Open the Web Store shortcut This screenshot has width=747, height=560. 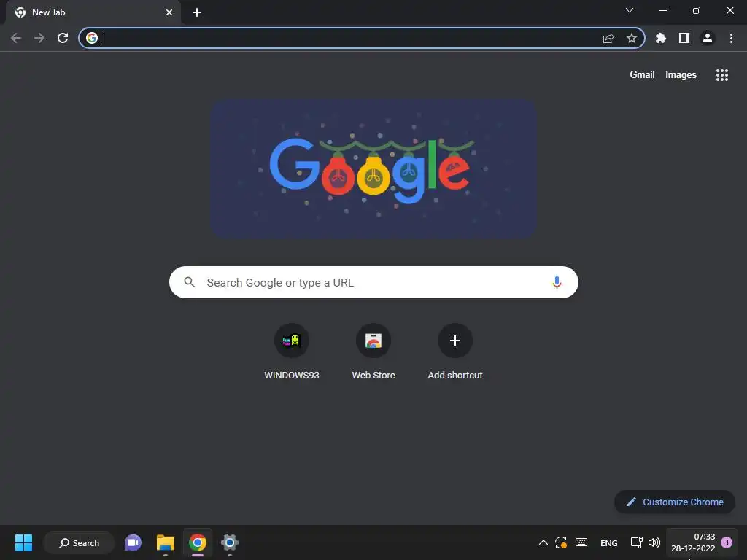point(373,352)
